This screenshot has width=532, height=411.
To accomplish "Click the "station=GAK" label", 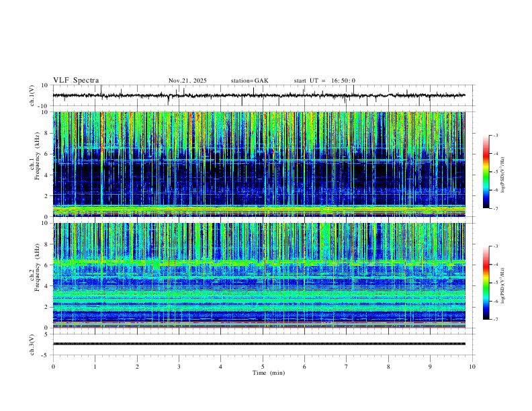I will (249, 81).
